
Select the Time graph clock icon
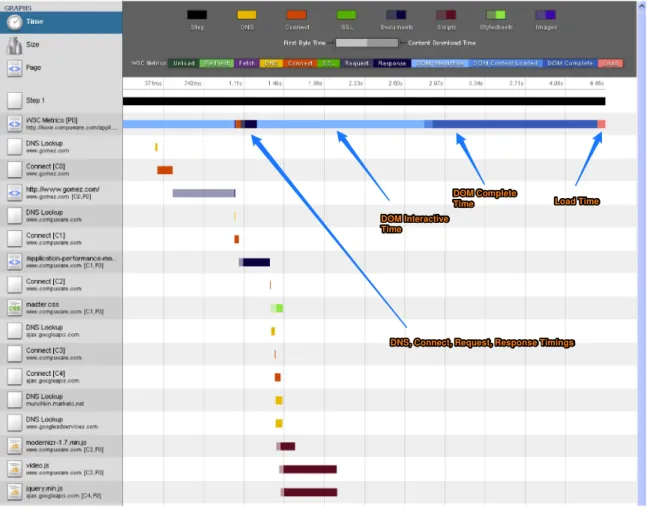coord(14,22)
